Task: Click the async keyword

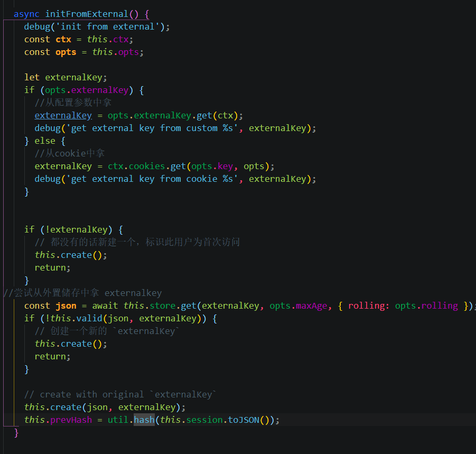Action: (x=26, y=14)
